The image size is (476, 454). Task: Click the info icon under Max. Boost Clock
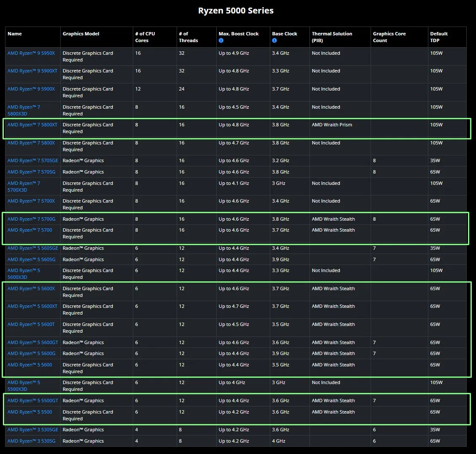221,40
